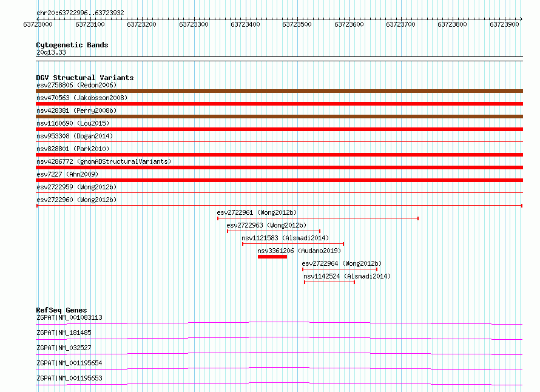Open nsv953308 (Dogan2014) variant label
Screen dimensions: 540x392
[75, 136]
